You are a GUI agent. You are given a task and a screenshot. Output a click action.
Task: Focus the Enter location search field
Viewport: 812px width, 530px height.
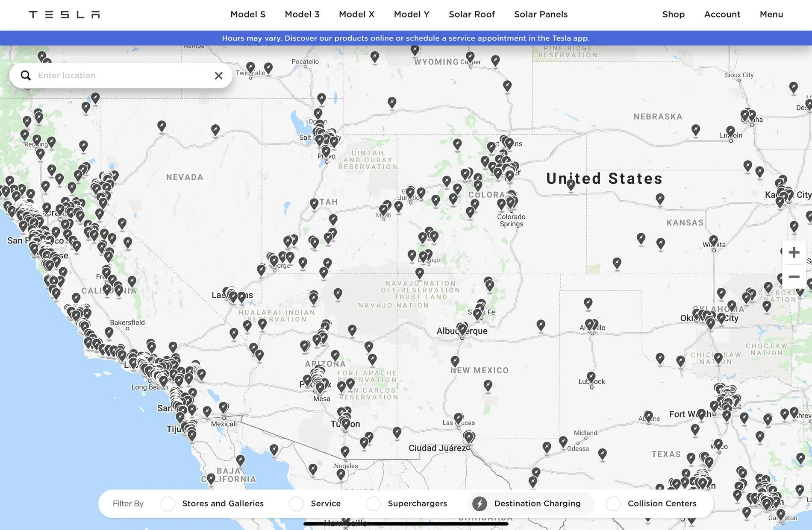point(121,76)
